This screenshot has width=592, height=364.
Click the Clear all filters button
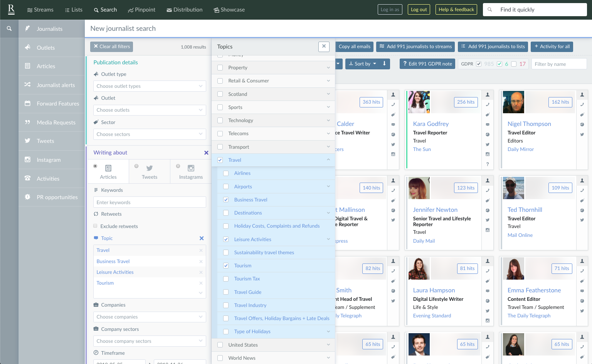[x=111, y=46]
